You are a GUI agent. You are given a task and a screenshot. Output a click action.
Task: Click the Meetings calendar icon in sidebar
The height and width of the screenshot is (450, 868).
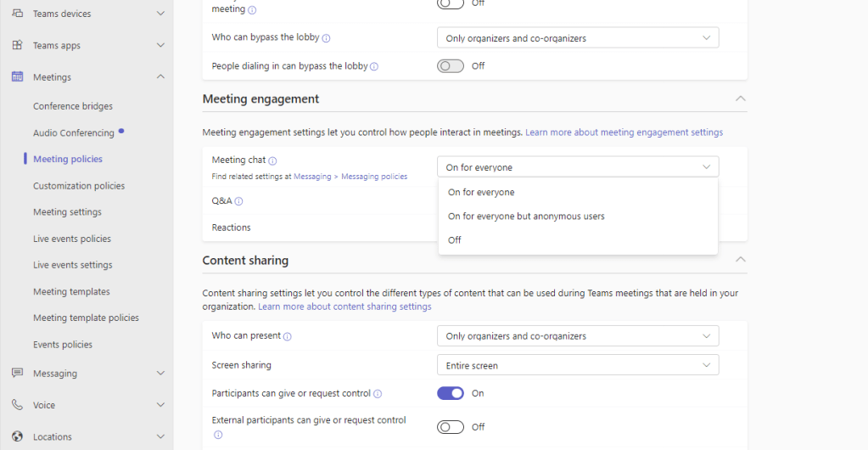17,77
